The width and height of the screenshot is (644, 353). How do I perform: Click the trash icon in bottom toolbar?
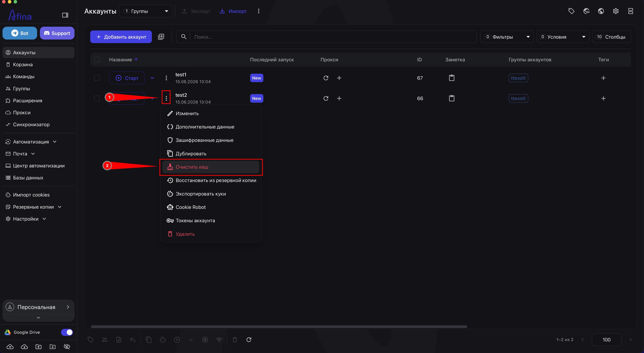point(235,339)
